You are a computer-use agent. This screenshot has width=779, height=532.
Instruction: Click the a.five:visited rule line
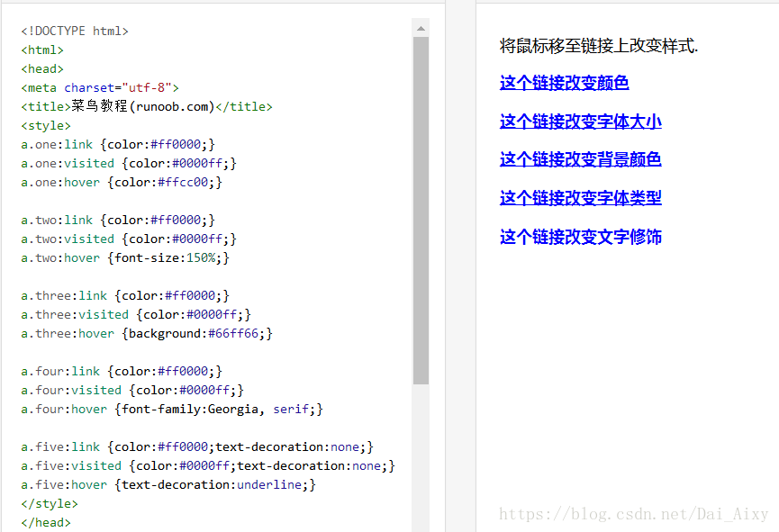pos(208,465)
